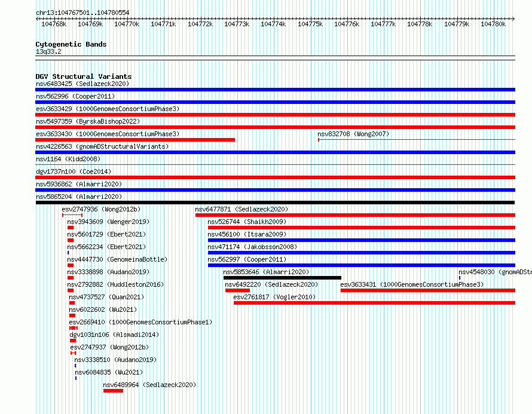Click the nsv3338898 (Audano2019) label
Image resolution: width=532 pixels, height=414 pixels.
pyautogui.click(x=108, y=272)
